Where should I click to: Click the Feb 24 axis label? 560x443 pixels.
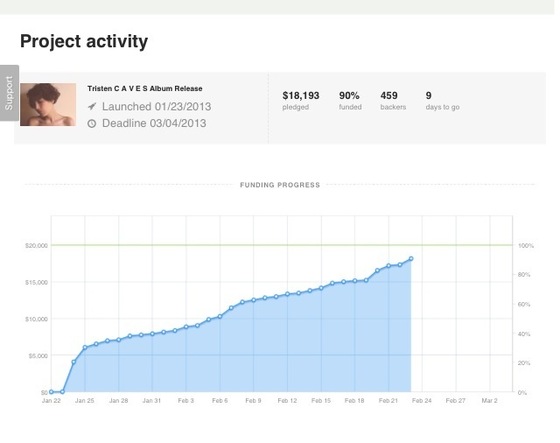click(422, 401)
